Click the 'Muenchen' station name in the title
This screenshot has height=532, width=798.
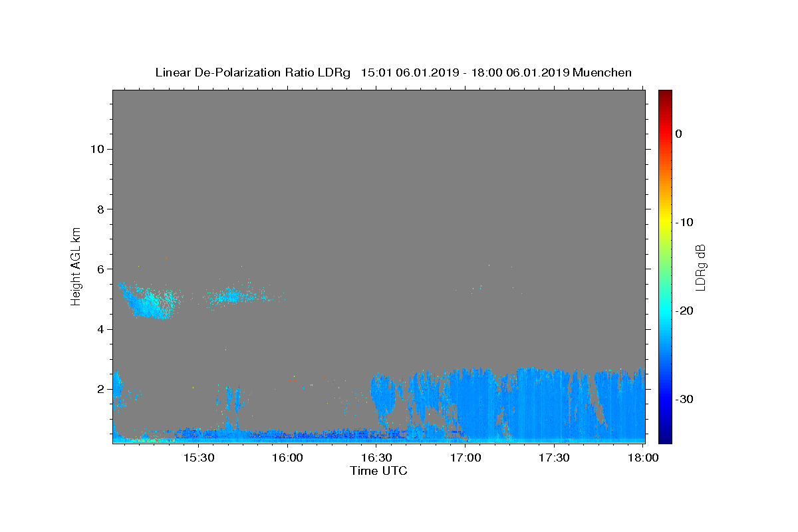[602, 72]
